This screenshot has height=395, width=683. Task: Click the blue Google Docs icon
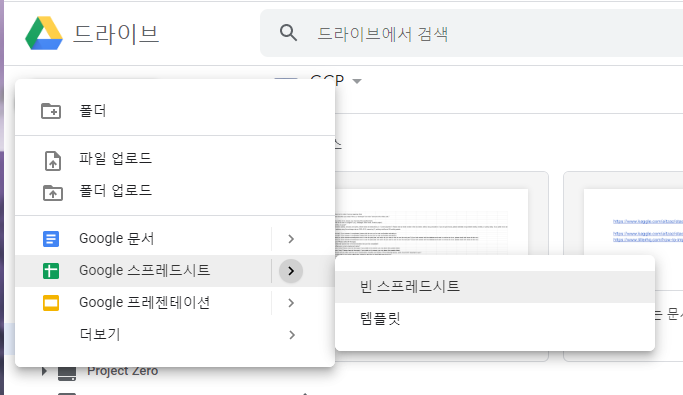51,239
